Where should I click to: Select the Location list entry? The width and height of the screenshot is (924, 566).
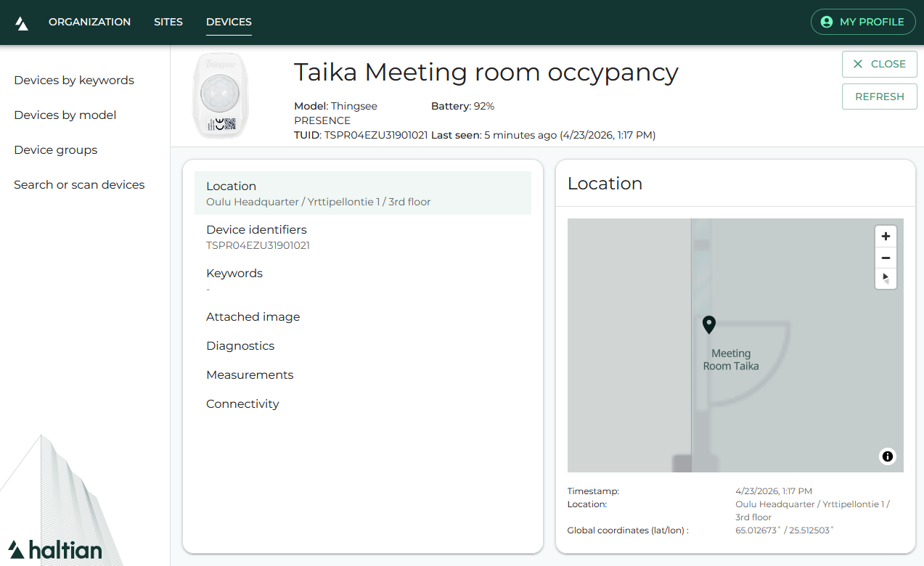click(363, 193)
